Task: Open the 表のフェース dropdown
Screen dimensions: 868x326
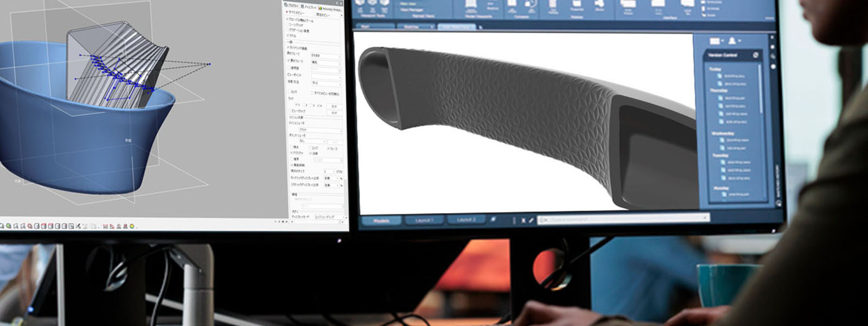Action: (325, 57)
